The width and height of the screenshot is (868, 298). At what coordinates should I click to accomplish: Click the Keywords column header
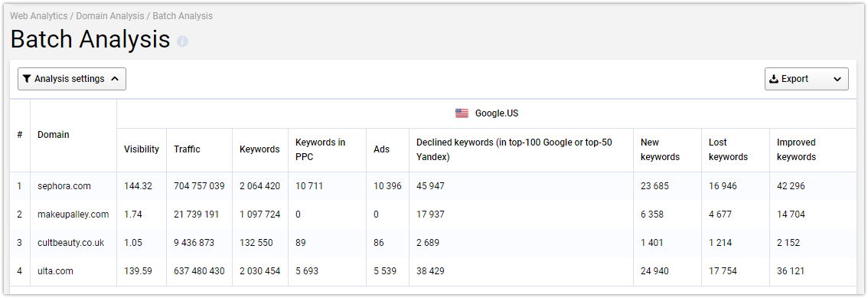[259, 149]
